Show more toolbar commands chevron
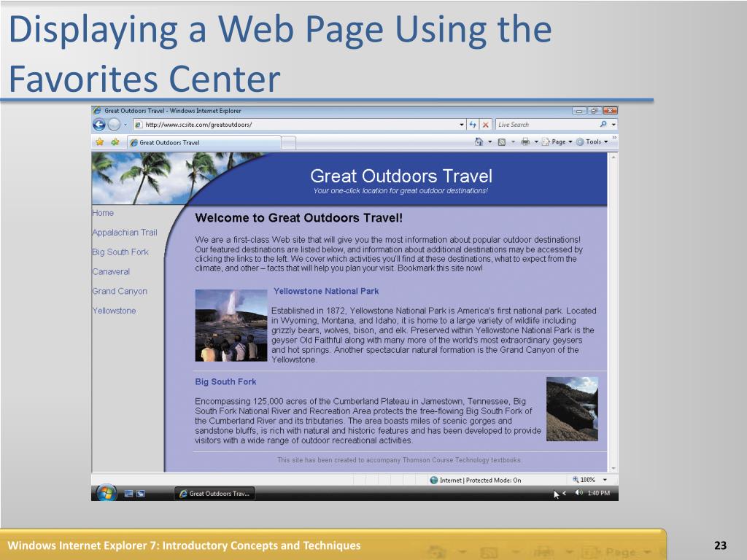747x560 pixels. 614,138
